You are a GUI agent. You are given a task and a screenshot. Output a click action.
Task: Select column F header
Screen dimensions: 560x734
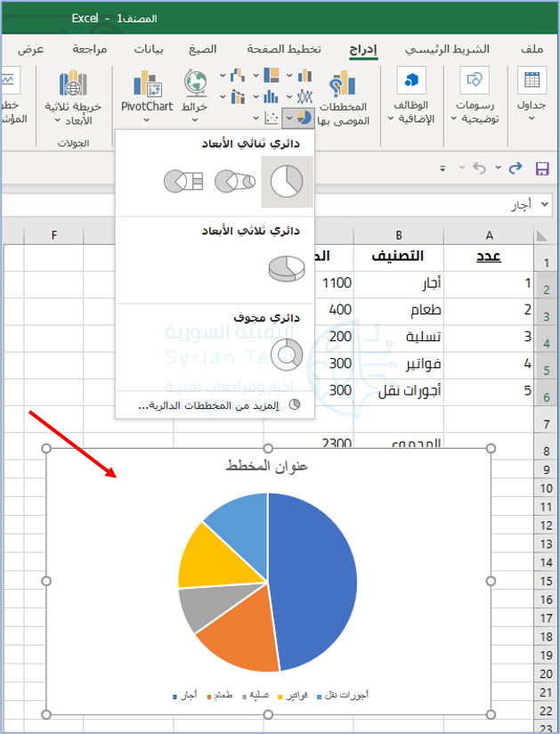53,235
